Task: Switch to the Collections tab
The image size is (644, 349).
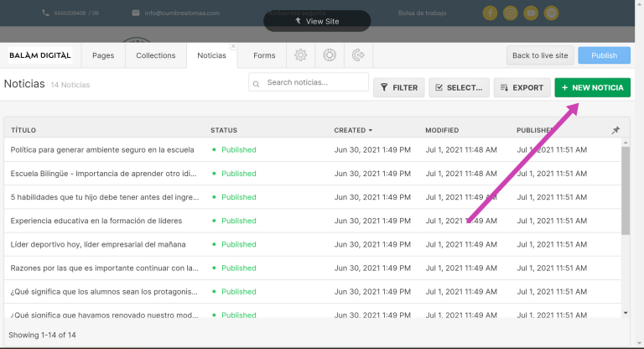Action: click(156, 55)
